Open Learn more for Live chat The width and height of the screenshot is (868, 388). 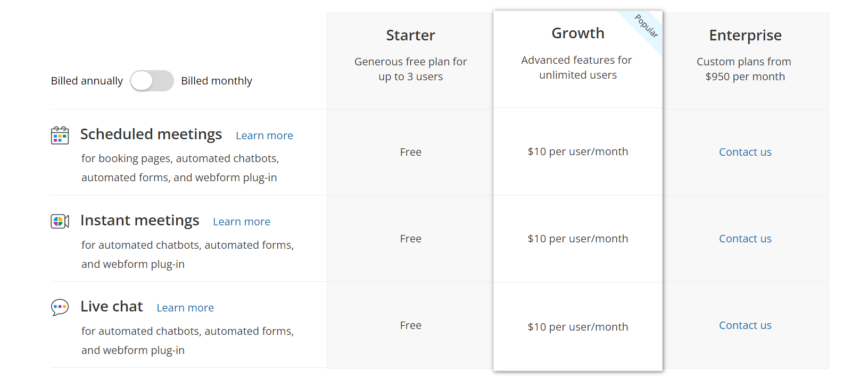tap(185, 308)
